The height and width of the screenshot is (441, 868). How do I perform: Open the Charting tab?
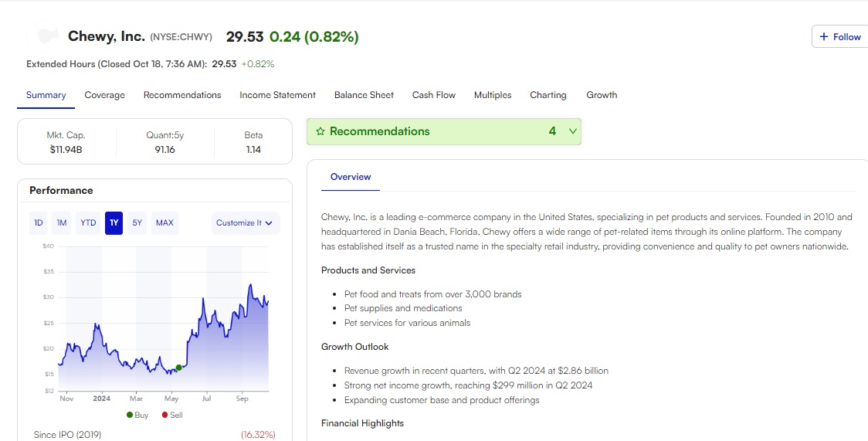point(548,95)
